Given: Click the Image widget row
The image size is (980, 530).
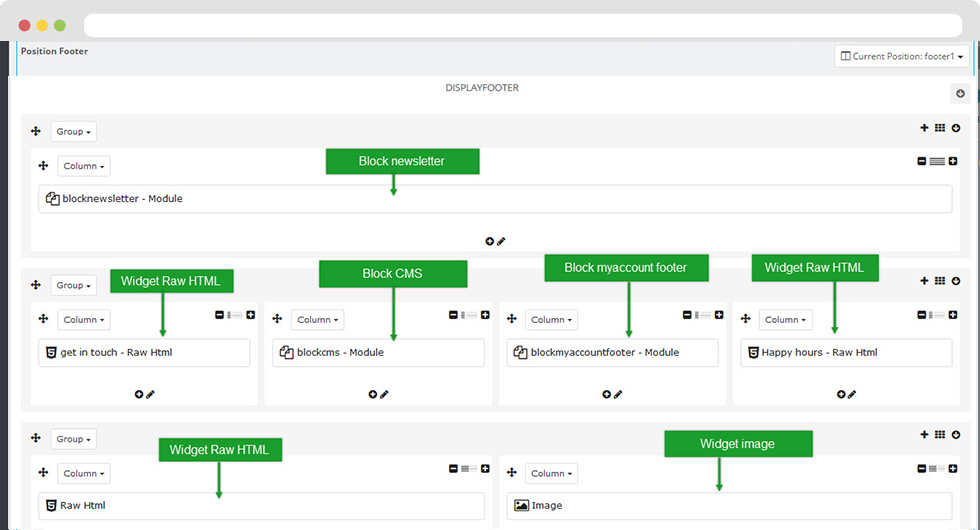Looking at the screenshot, I should 729,506.
